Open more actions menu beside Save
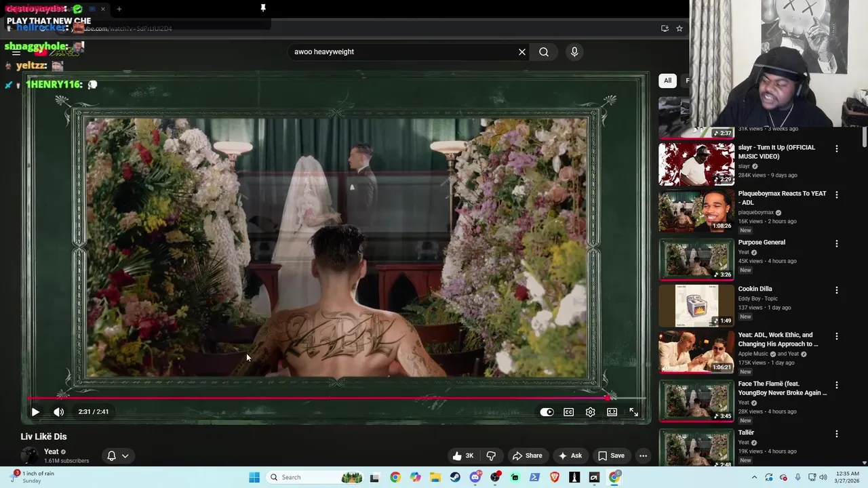 coord(643,455)
